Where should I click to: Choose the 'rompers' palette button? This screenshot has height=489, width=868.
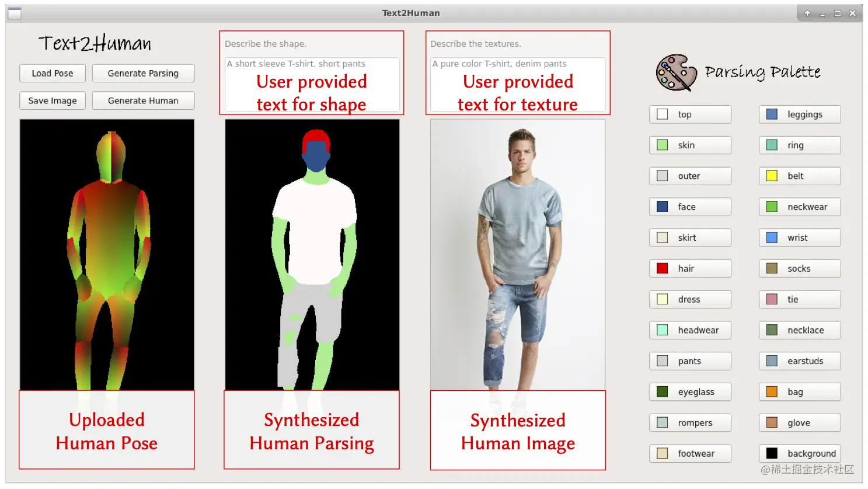tap(690, 423)
